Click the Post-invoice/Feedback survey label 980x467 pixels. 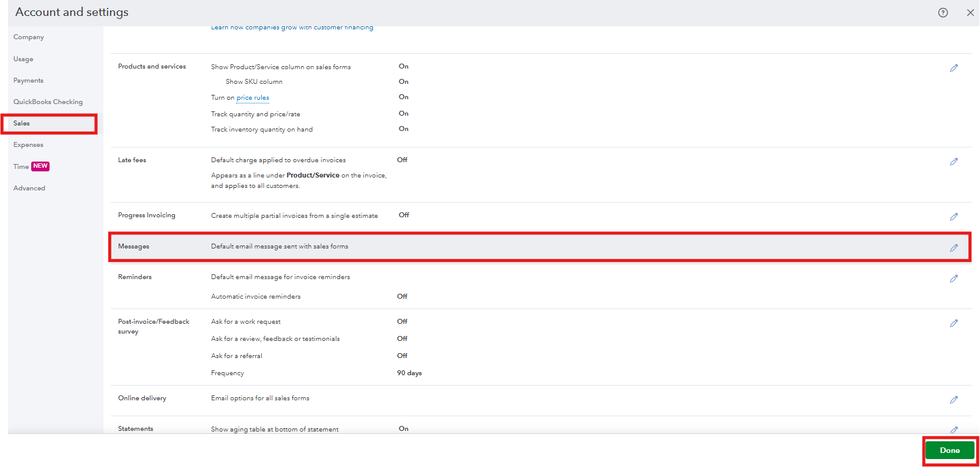click(x=154, y=326)
